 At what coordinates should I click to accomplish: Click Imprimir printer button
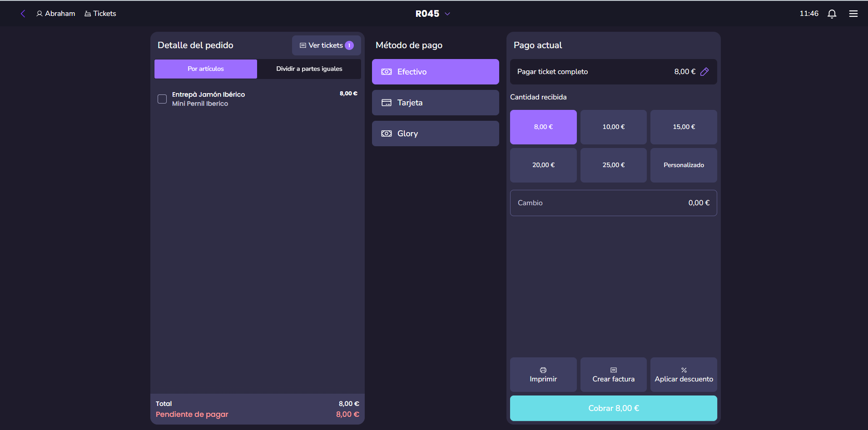click(543, 375)
